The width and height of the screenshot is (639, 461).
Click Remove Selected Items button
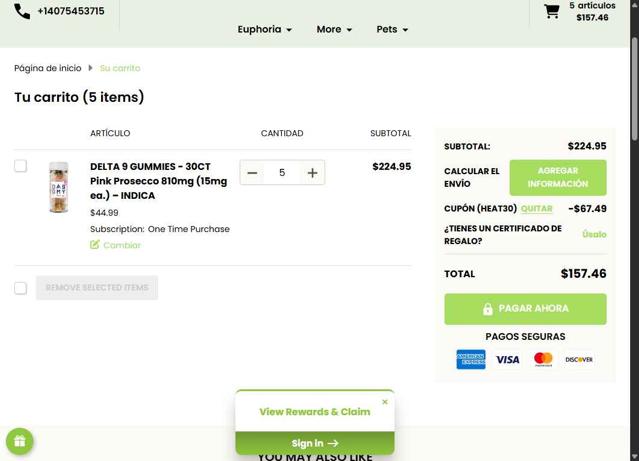[97, 288]
